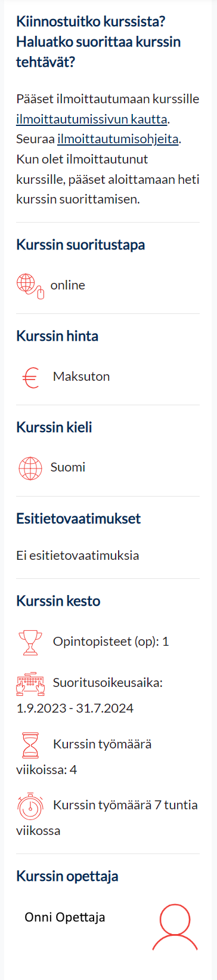The width and height of the screenshot is (217, 980).
Task: Click the Kurssin kesto heading
Action: coord(58,601)
